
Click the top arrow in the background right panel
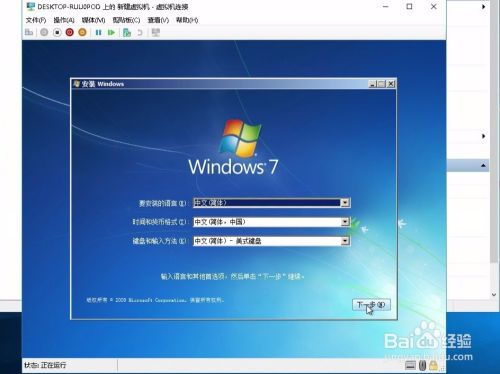click(x=483, y=7)
